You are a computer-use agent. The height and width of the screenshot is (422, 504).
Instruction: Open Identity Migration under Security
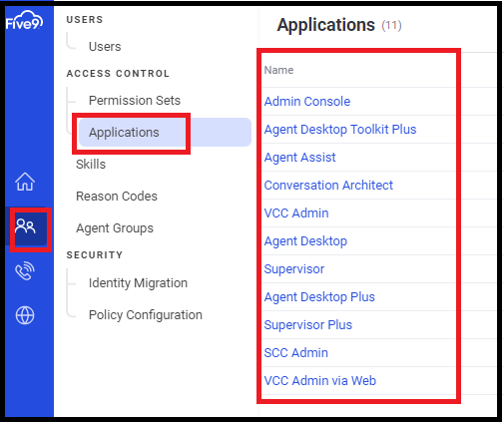pyautogui.click(x=138, y=283)
